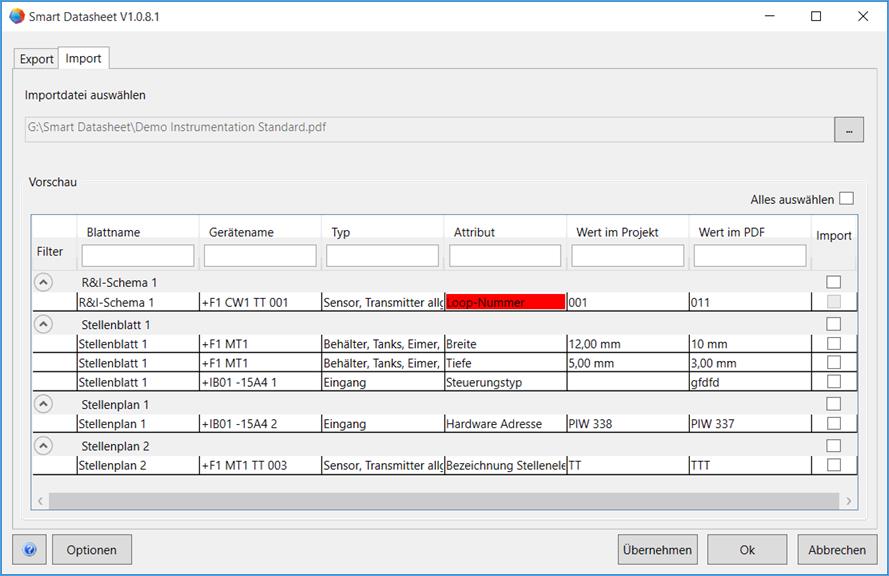Cancel with the Abbrechen button
The image size is (889, 576).
(x=837, y=549)
